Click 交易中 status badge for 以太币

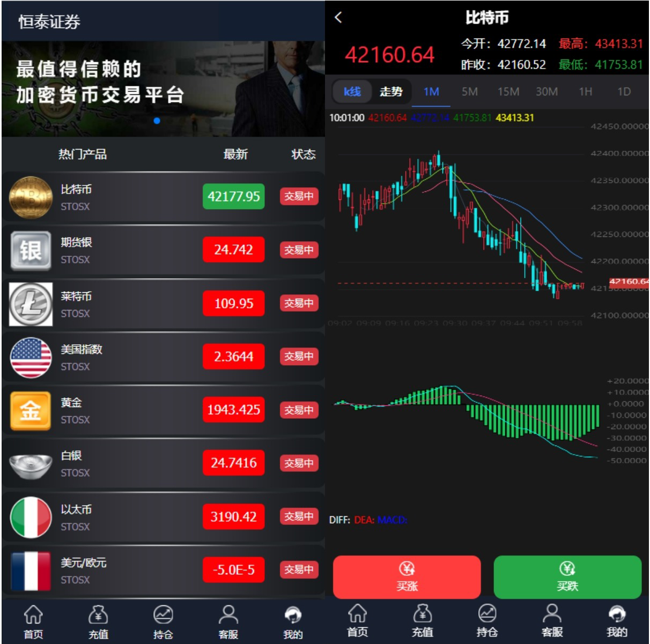[299, 516]
